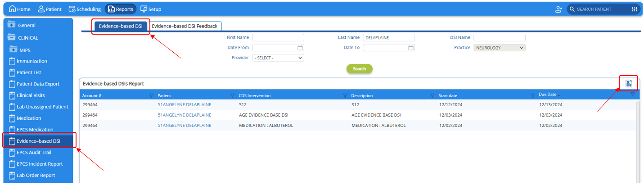Export the report to Excel

(x=629, y=83)
